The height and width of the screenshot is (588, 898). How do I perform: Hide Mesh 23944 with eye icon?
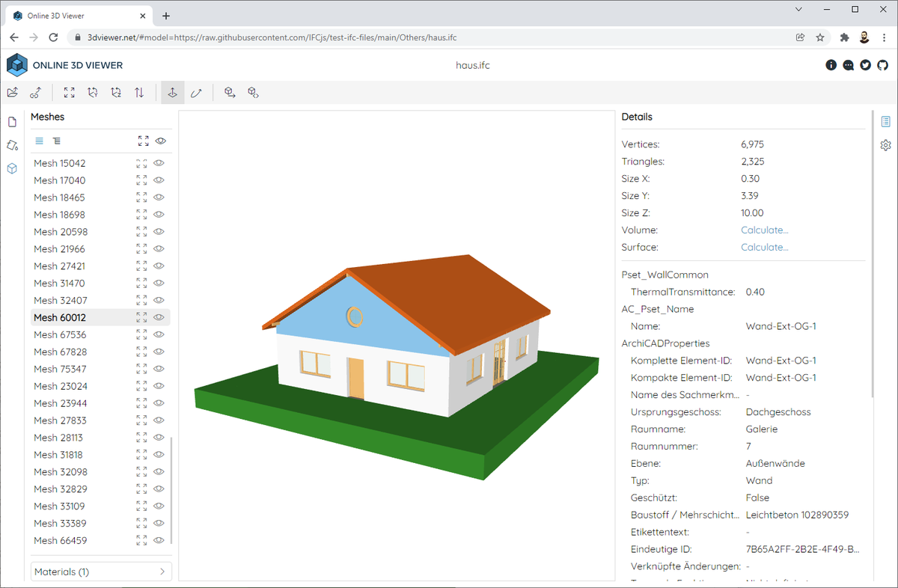point(159,403)
